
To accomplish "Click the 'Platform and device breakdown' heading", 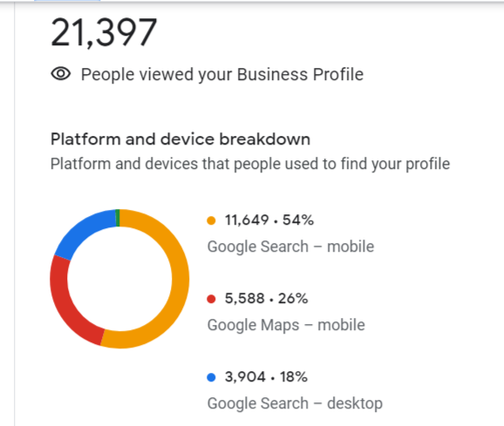I will pos(180,139).
